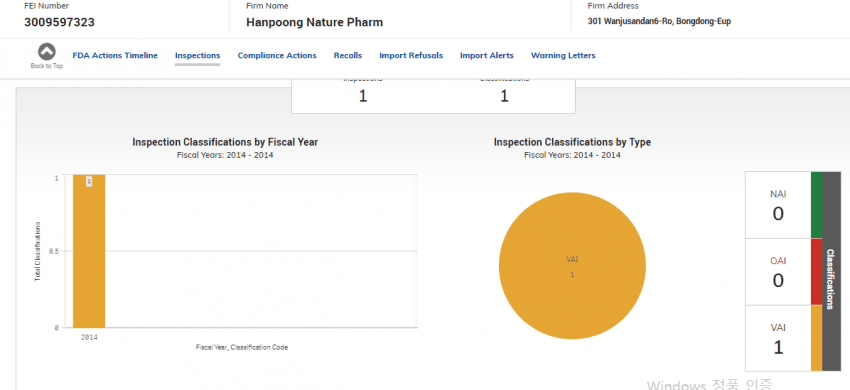Viewport: 850px width, 390px height.
Task: Open the Warning Letters tab
Action: pos(563,55)
